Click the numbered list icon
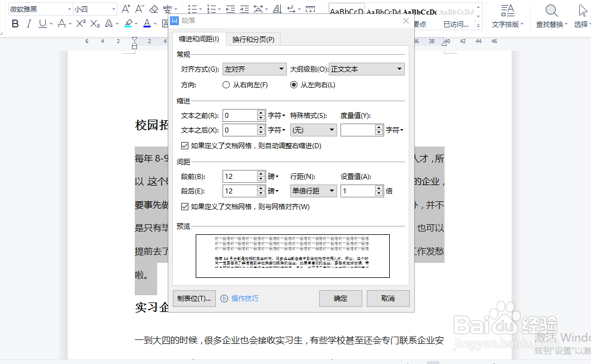The image size is (591, 364). pyautogui.click(x=212, y=8)
